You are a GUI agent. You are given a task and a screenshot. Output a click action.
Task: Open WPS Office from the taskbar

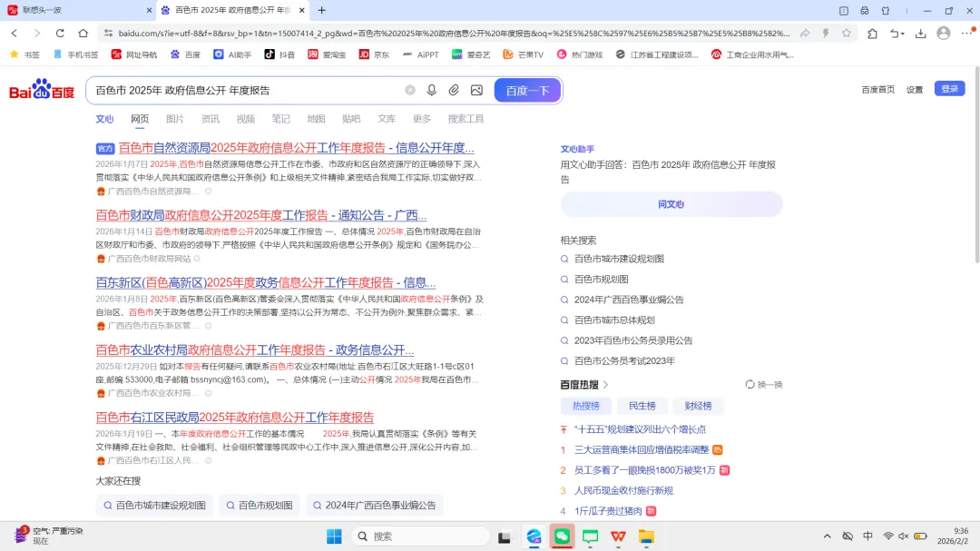(x=618, y=536)
